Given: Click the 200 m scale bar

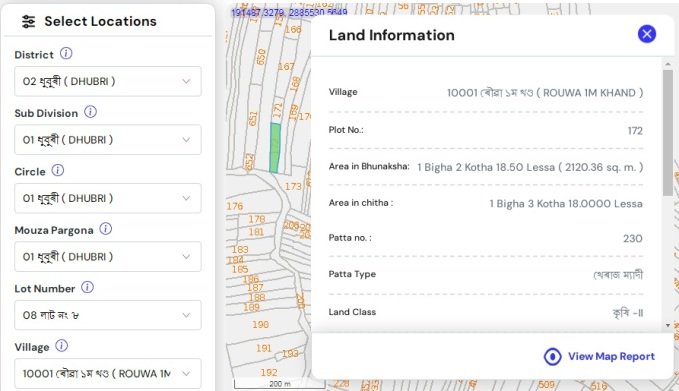Looking at the screenshot, I should tap(280, 384).
